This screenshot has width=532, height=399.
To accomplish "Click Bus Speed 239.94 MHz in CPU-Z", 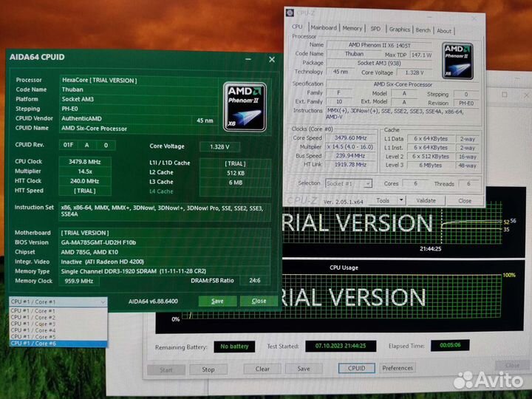I will tap(350, 156).
